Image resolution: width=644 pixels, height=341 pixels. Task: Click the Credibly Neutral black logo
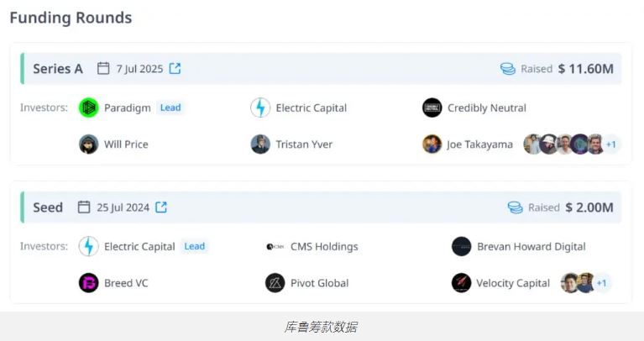(432, 108)
